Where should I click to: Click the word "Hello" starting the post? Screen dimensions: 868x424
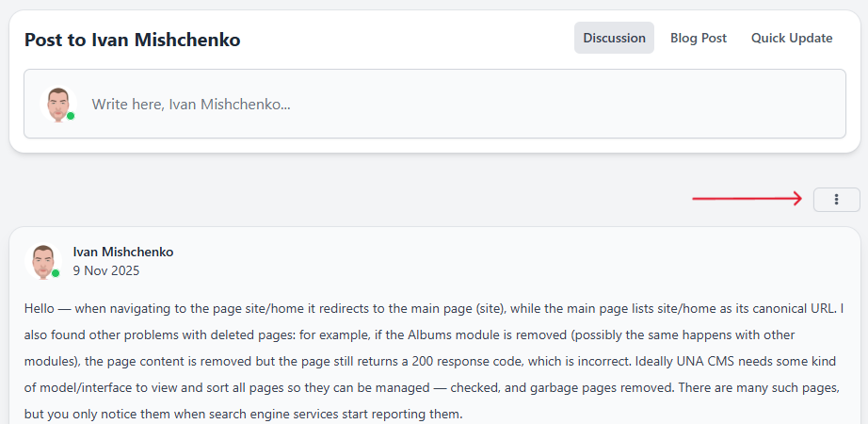coord(43,308)
